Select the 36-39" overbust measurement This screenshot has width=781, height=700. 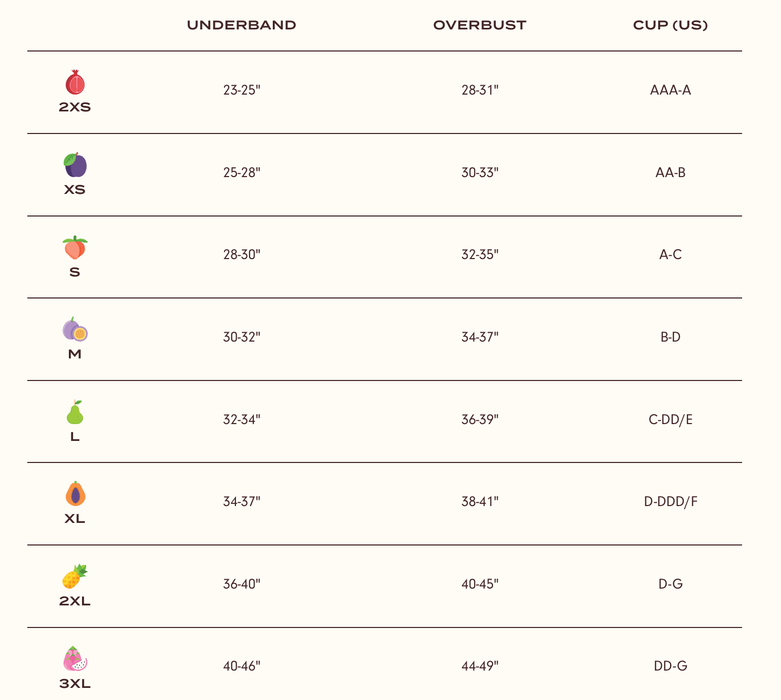tap(480, 420)
